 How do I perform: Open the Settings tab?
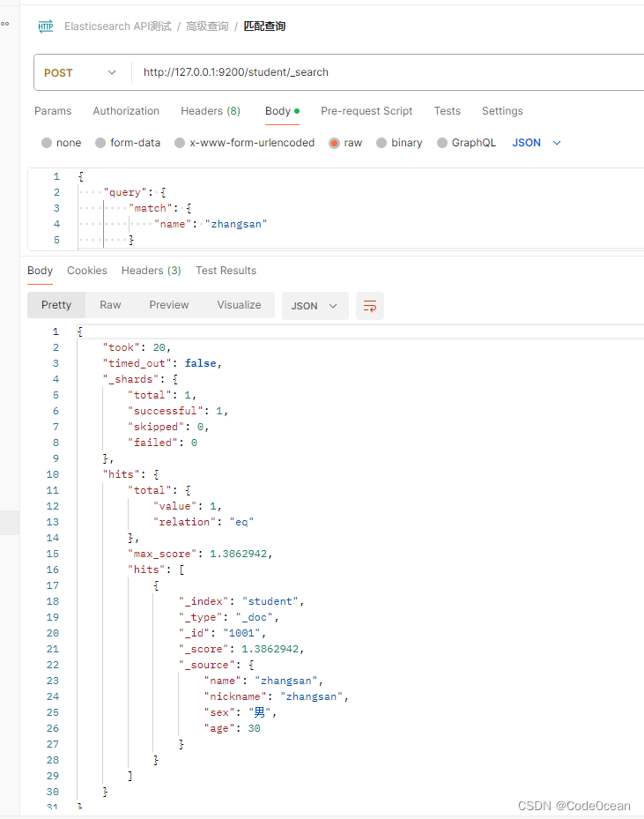[502, 111]
